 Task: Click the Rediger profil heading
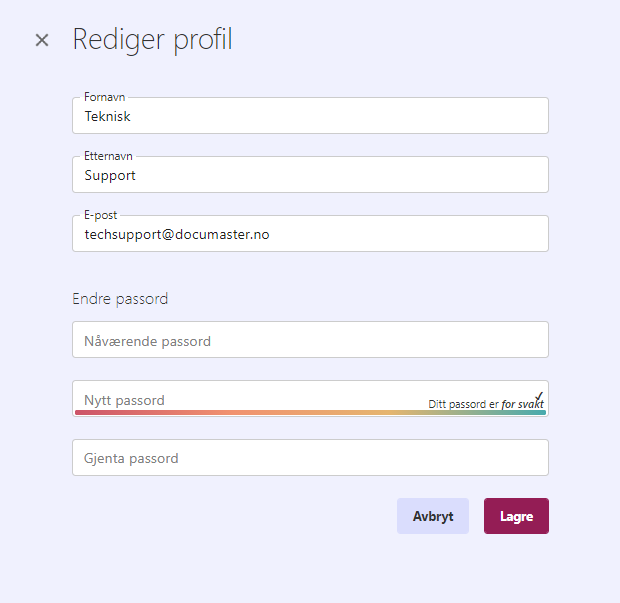[x=152, y=40]
